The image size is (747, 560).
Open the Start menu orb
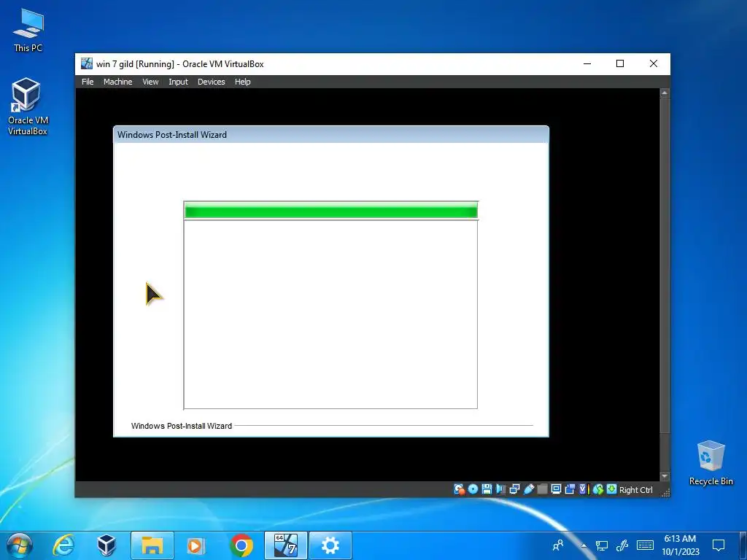click(x=20, y=545)
